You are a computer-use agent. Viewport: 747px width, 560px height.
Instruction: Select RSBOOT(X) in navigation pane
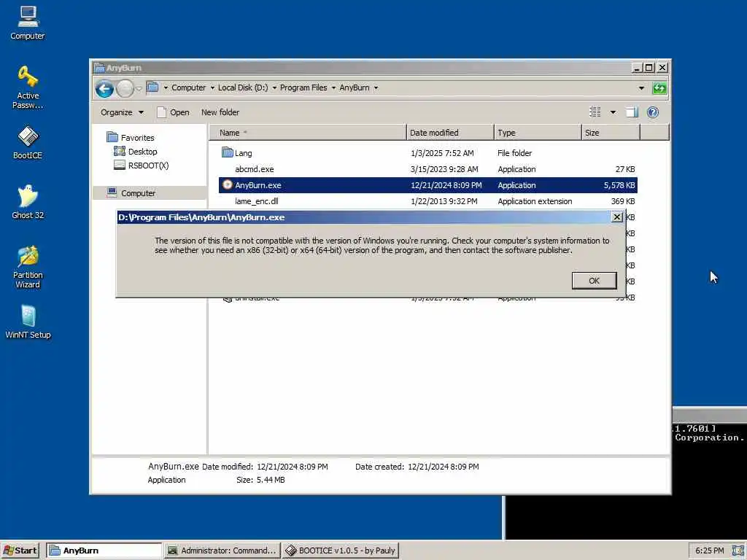[x=142, y=166]
